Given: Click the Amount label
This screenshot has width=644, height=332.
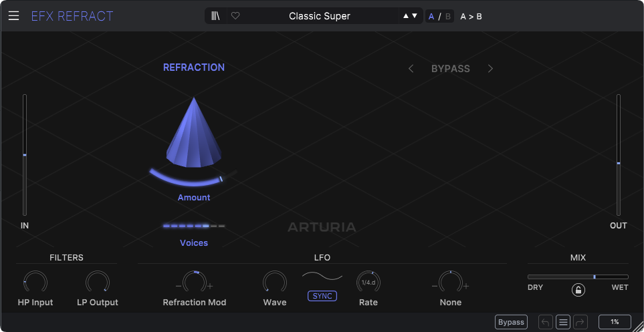Looking at the screenshot, I should coord(194,197).
